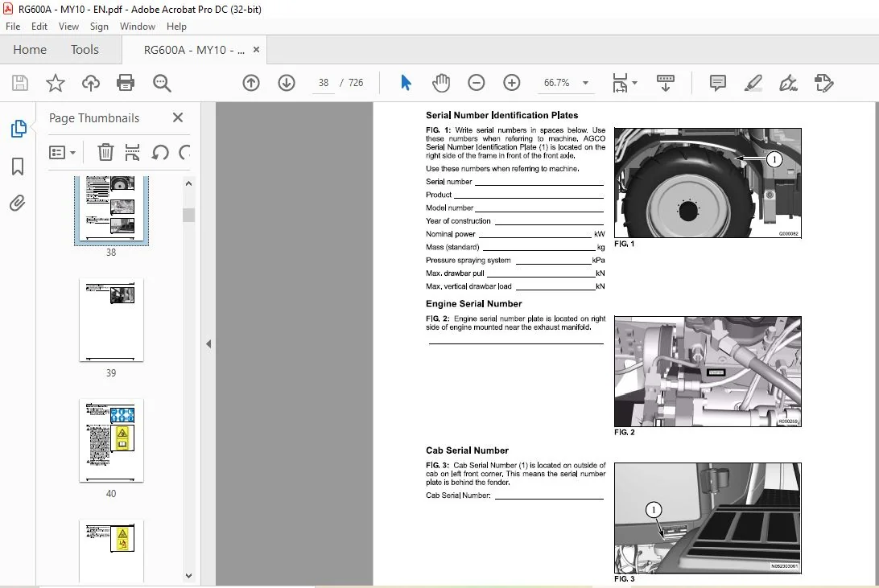This screenshot has height=588, width=879.
Task: Collapse the navigation pane arrow
Action: 208,343
